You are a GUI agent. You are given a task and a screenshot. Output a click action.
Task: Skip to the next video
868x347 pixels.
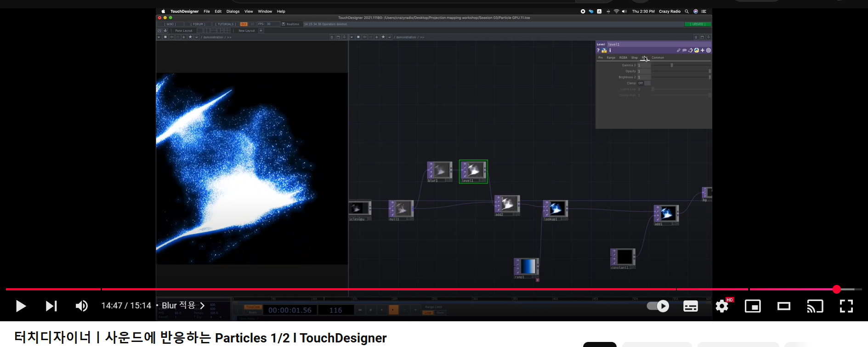click(51, 306)
